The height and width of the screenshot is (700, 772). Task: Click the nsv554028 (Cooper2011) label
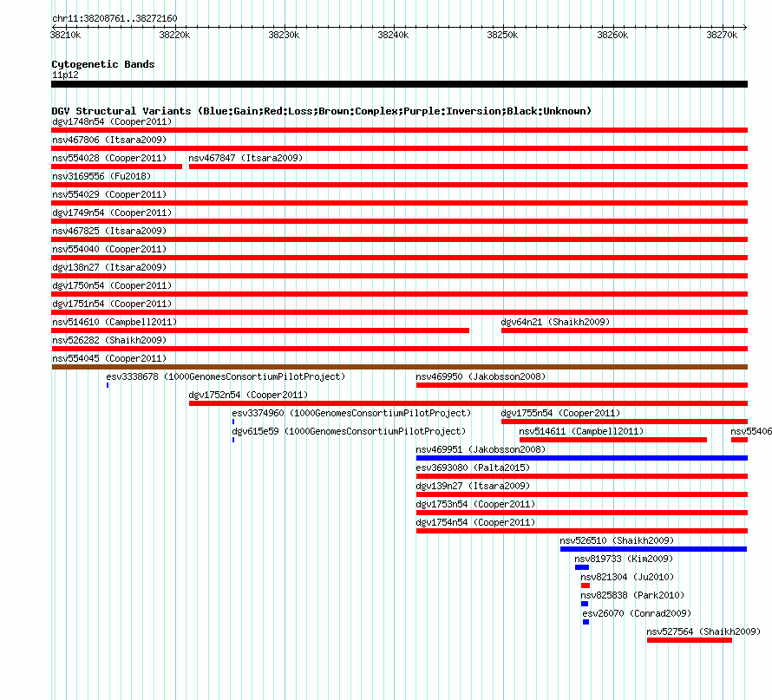[109, 158]
